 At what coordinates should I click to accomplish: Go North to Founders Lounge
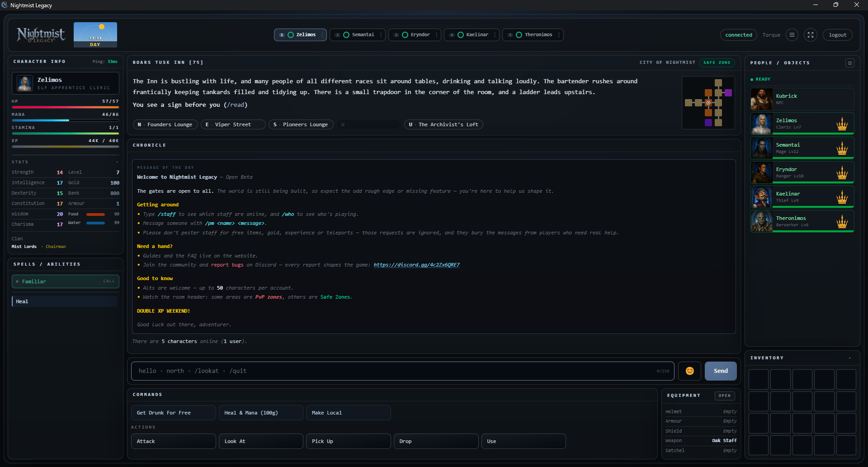pos(165,124)
